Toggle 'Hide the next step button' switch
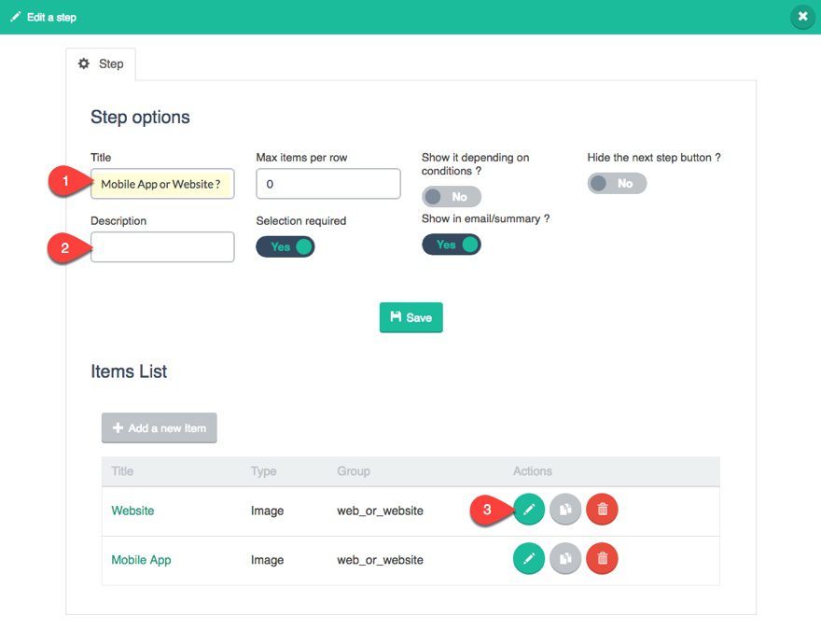The height and width of the screenshot is (644, 821). coord(617,183)
